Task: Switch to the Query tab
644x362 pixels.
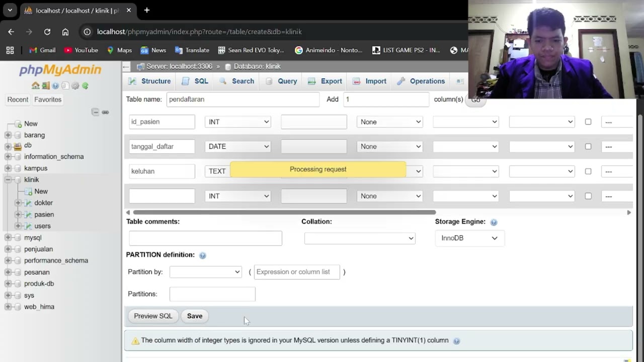Action: click(281, 81)
